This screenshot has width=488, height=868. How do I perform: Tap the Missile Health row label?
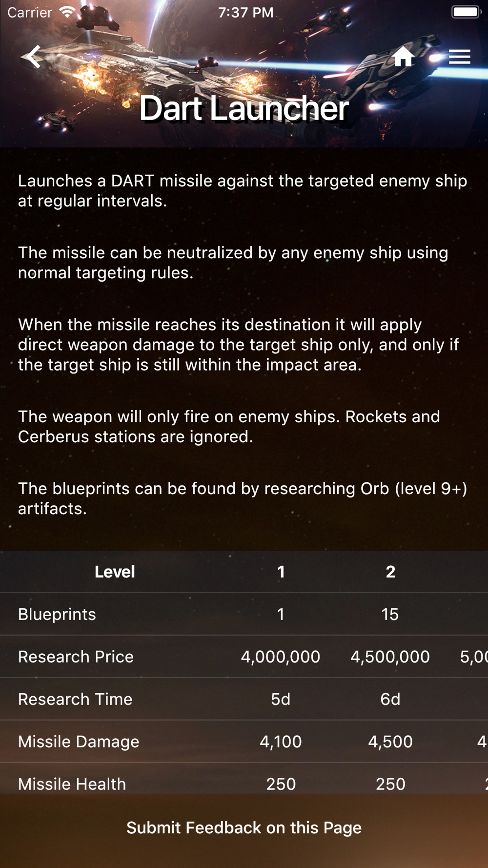click(x=72, y=784)
